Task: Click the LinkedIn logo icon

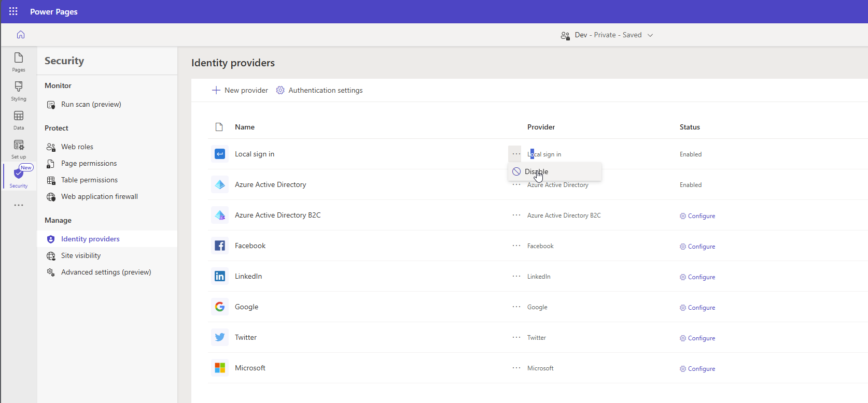Action: point(220,276)
